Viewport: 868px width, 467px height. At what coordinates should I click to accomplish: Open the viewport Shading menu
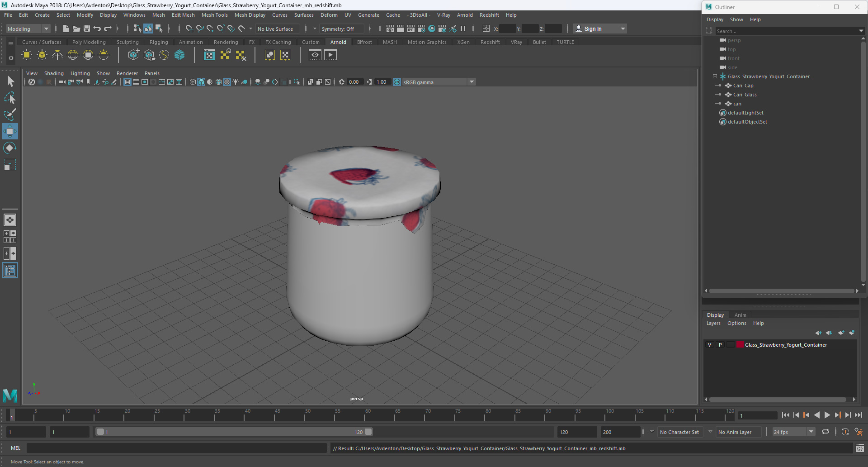point(54,73)
